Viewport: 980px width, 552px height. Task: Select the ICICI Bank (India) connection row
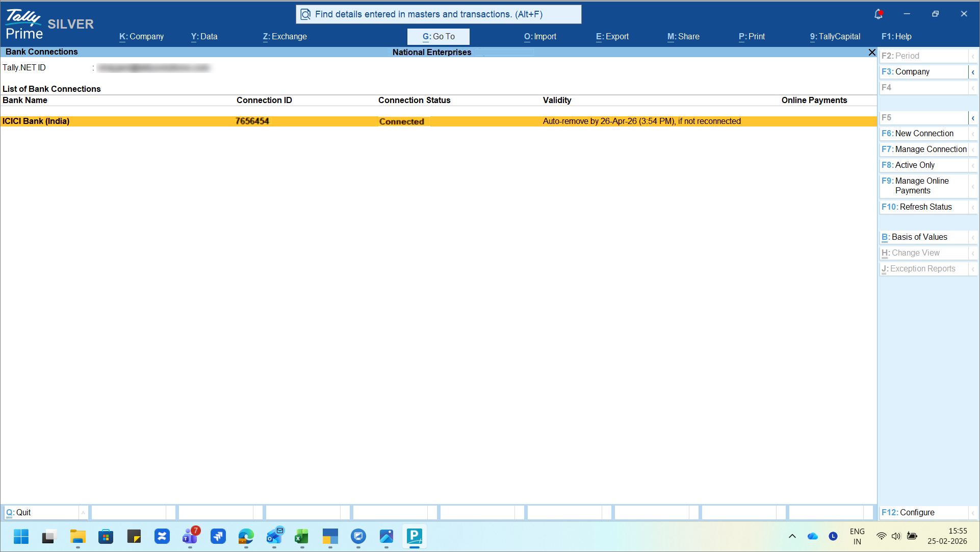pyautogui.click(x=204, y=121)
